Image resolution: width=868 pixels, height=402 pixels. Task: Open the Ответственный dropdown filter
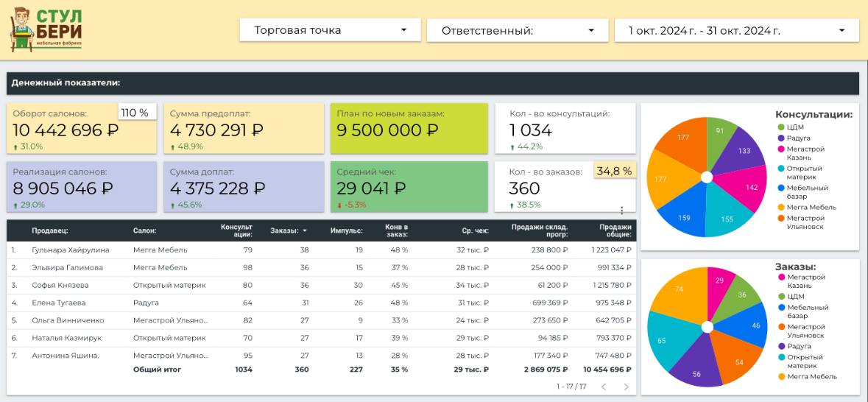coord(518,30)
